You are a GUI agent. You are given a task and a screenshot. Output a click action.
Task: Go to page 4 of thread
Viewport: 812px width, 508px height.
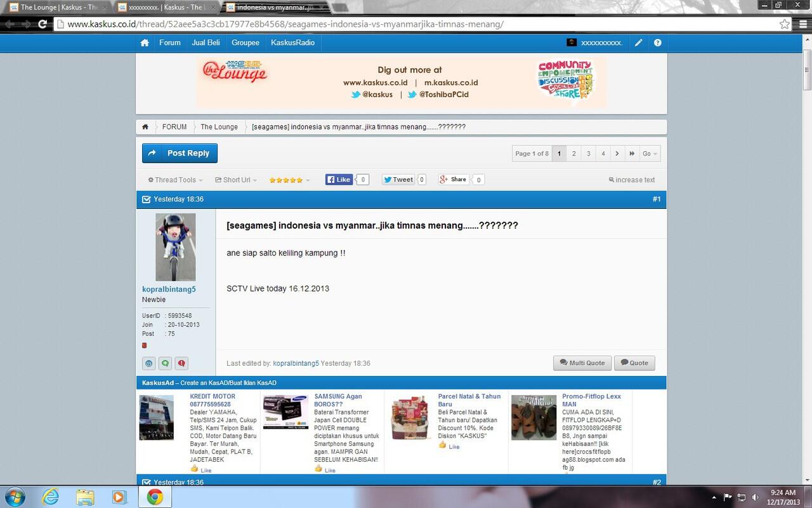[x=603, y=154]
